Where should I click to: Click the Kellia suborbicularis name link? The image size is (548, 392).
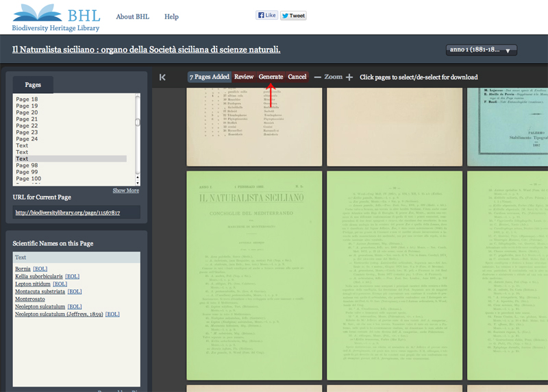tap(38, 276)
